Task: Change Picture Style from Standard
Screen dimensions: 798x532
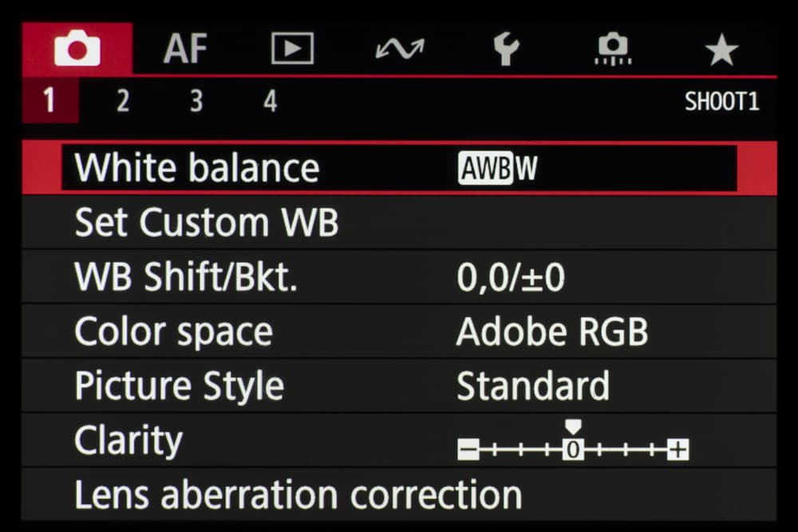Action: pyautogui.click(x=532, y=386)
